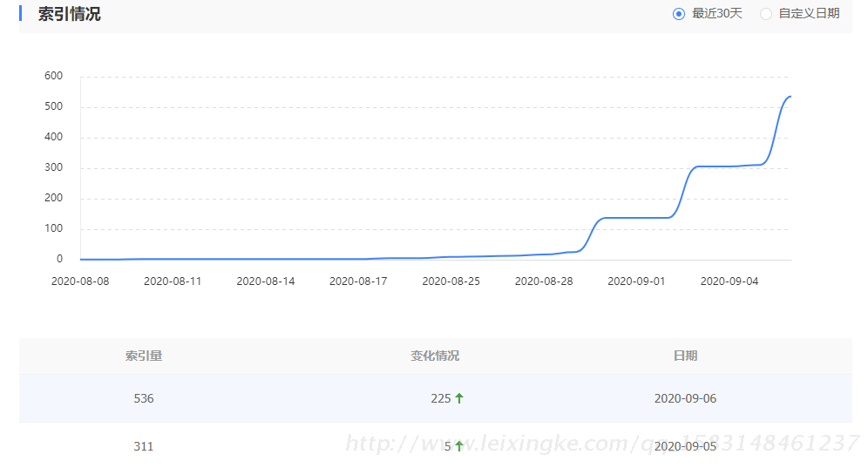Select the 自定义日期 radio button
The width and height of the screenshot is (868, 468).
click(x=766, y=14)
